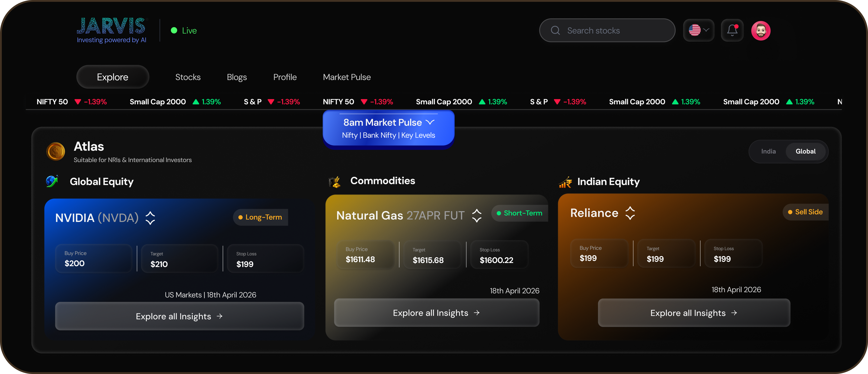This screenshot has width=868, height=374.
Task: Click the Indian Equity heading
Action: [x=608, y=182]
